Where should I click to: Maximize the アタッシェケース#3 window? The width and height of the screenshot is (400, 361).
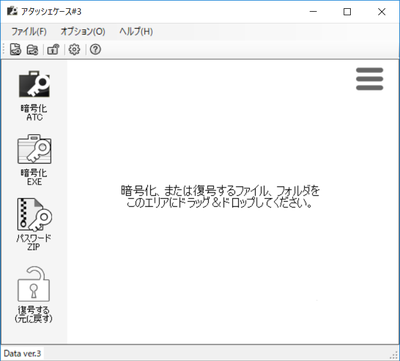pos(347,12)
